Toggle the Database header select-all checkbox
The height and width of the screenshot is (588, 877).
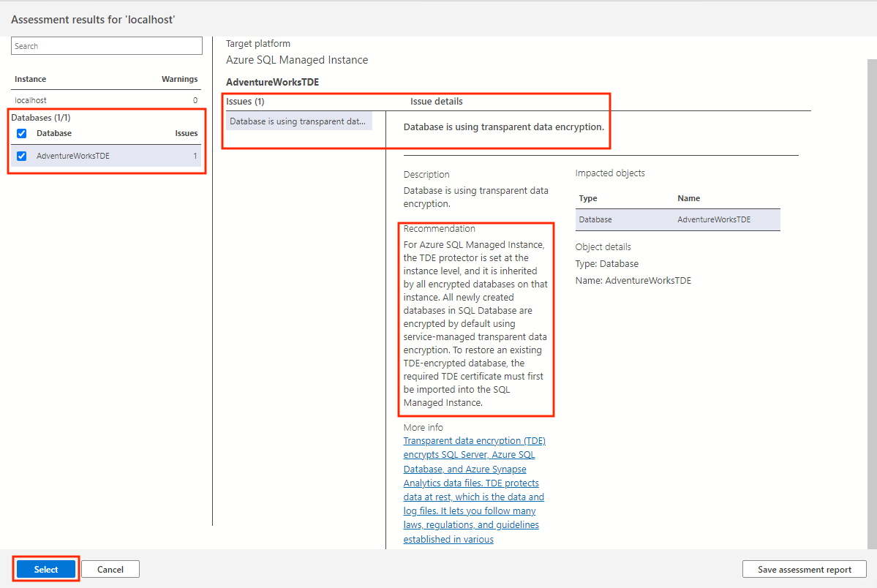tap(22, 133)
